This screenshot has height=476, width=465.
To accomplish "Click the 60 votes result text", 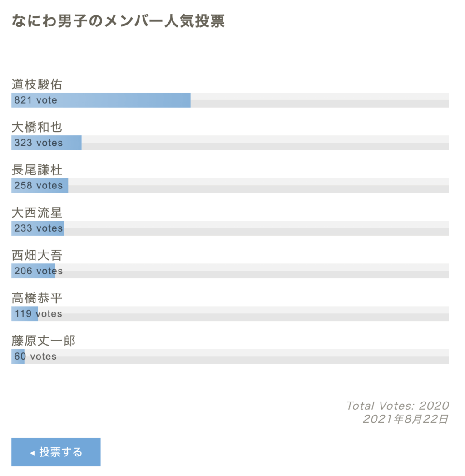I will tap(35, 357).
